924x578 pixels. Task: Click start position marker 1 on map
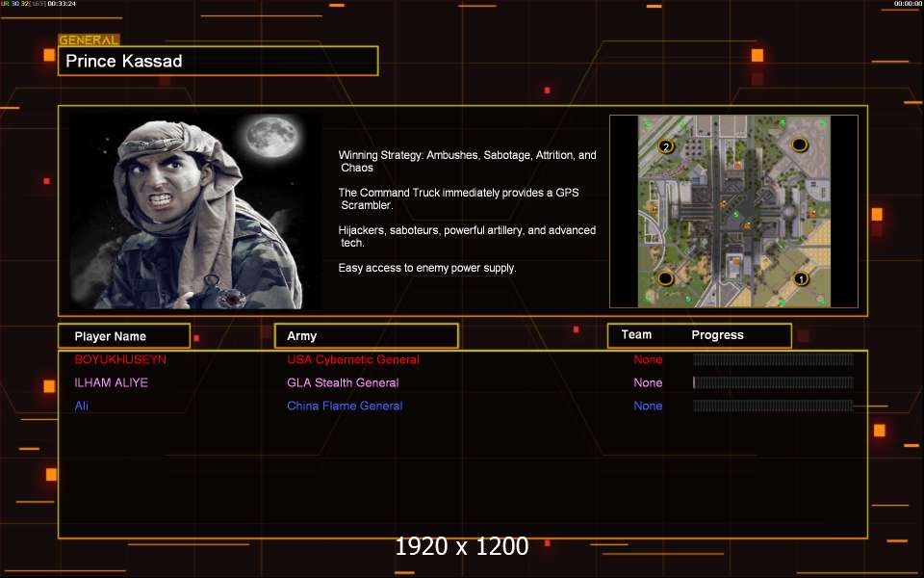pos(800,278)
